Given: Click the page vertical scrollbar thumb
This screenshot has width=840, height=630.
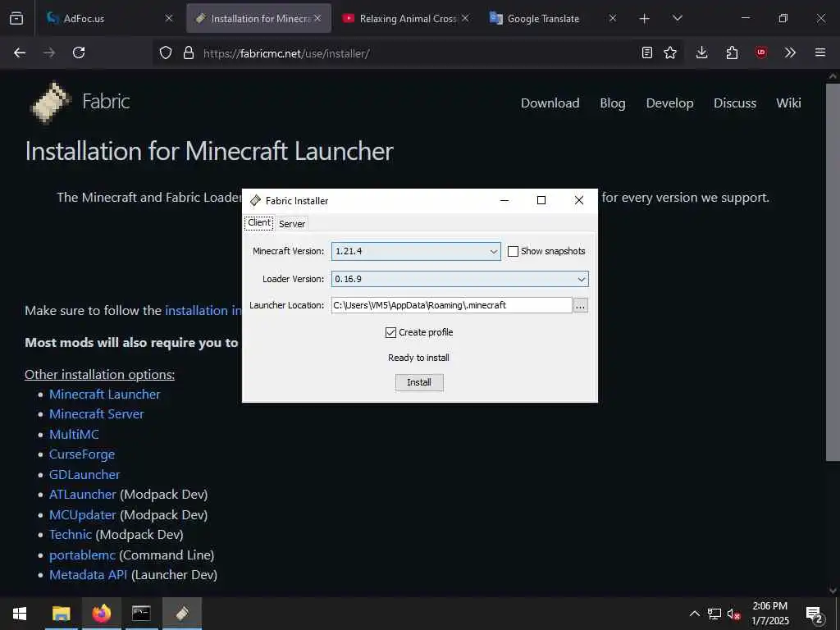Looking at the screenshot, I should tap(832, 271).
